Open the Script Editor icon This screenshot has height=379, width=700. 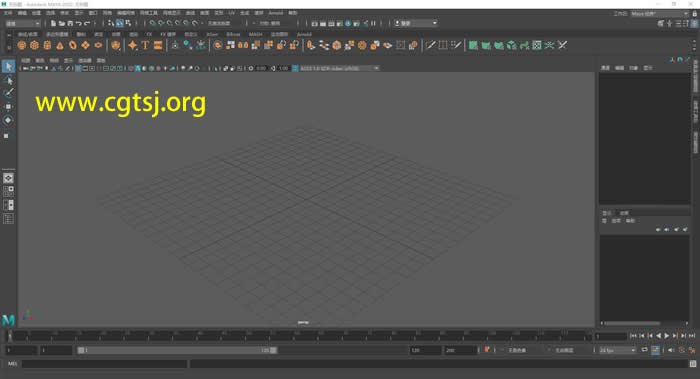(693, 364)
